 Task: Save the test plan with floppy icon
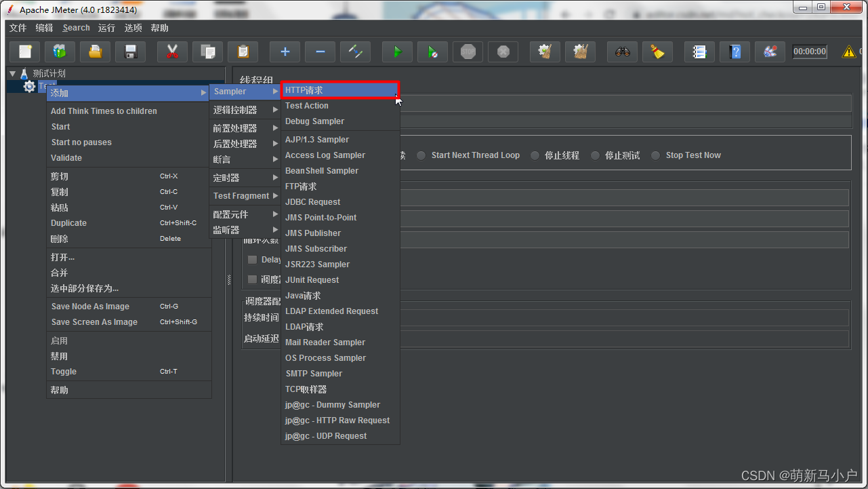pos(130,52)
